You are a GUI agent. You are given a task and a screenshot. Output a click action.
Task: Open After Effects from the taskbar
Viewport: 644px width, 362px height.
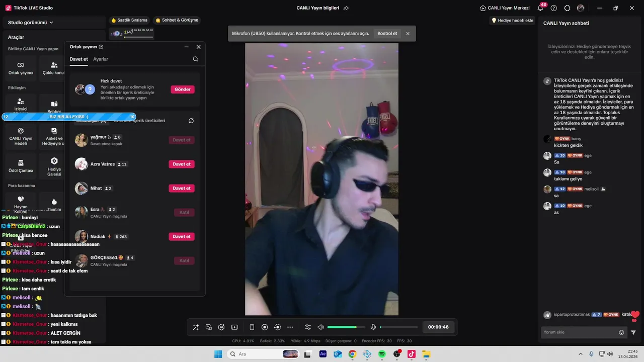pos(323,354)
